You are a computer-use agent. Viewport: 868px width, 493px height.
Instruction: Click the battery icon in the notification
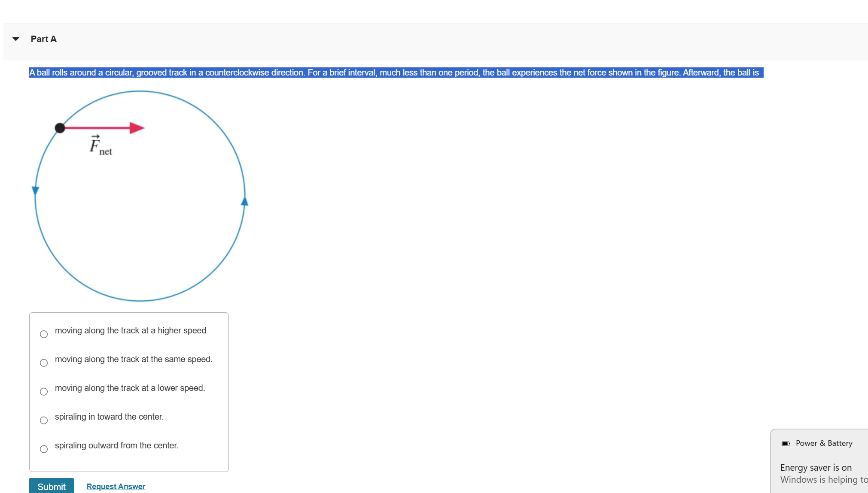[x=786, y=444]
